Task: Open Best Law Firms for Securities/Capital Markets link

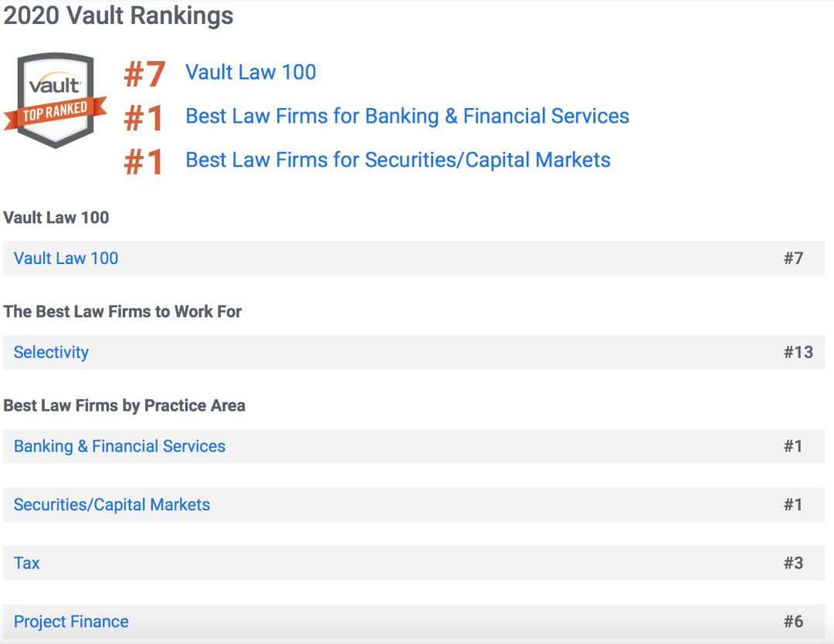Action: [398, 160]
